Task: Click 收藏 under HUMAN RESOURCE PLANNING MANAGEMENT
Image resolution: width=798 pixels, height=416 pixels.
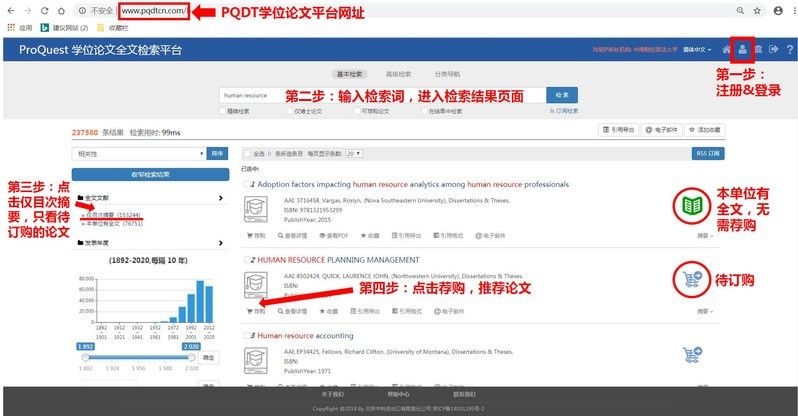Action: (x=329, y=311)
